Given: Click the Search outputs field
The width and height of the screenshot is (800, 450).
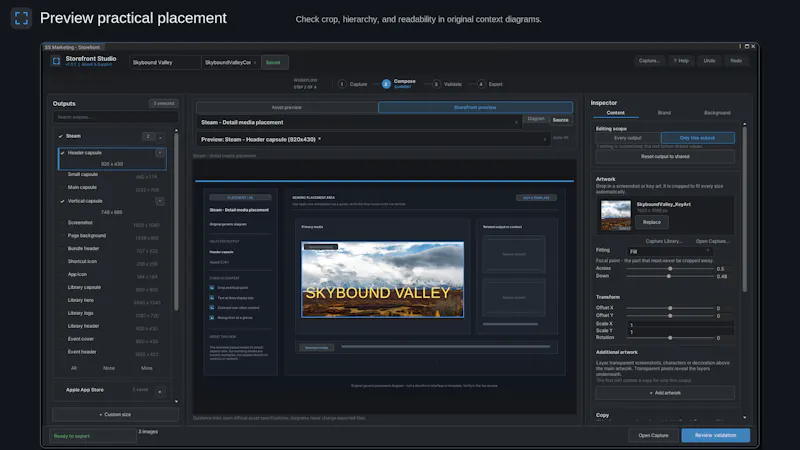Looking at the screenshot, I should click(115, 117).
